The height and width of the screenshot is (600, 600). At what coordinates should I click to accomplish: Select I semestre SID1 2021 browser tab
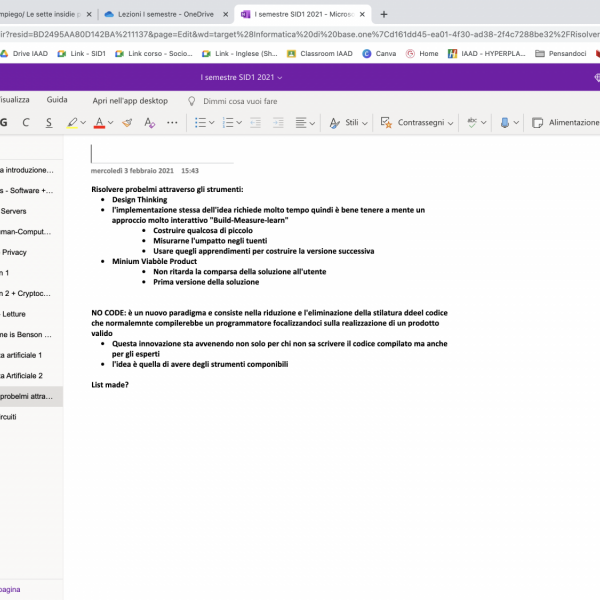tap(304, 14)
